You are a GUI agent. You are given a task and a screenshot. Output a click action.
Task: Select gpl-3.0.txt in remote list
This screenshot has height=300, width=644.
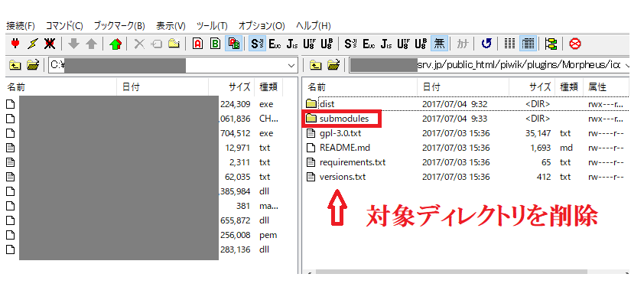(340, 133)
